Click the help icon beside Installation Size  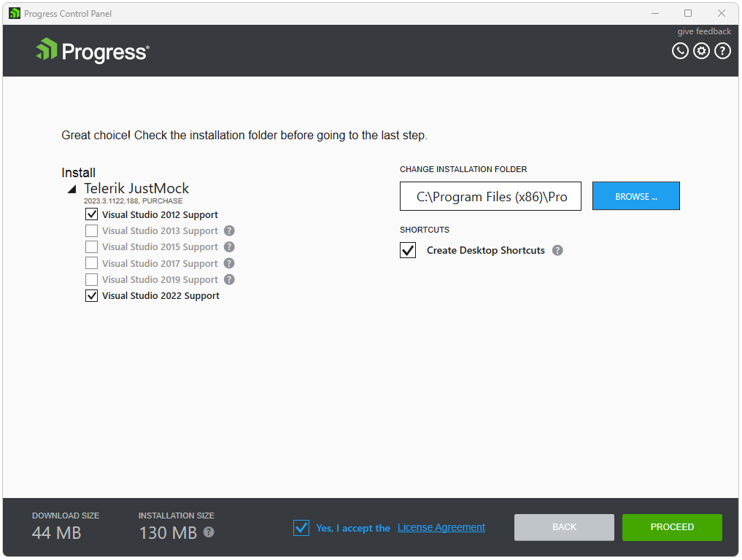pyautogui.click(x=208, y=532)
